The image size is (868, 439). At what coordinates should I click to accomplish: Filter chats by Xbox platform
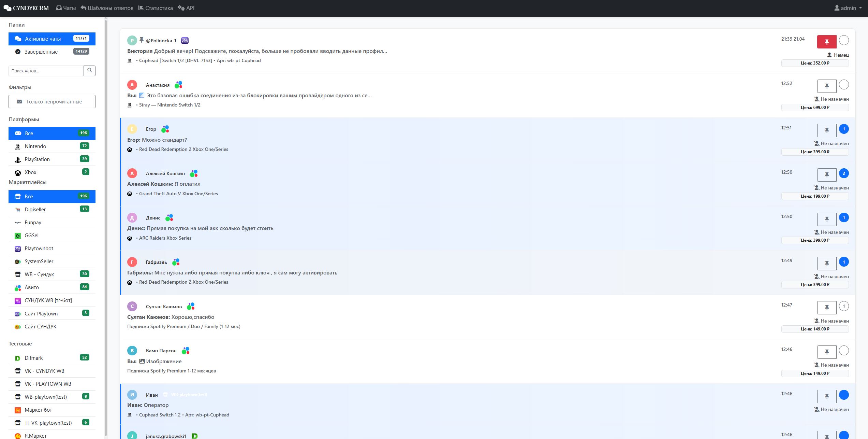tap(52, 172)
